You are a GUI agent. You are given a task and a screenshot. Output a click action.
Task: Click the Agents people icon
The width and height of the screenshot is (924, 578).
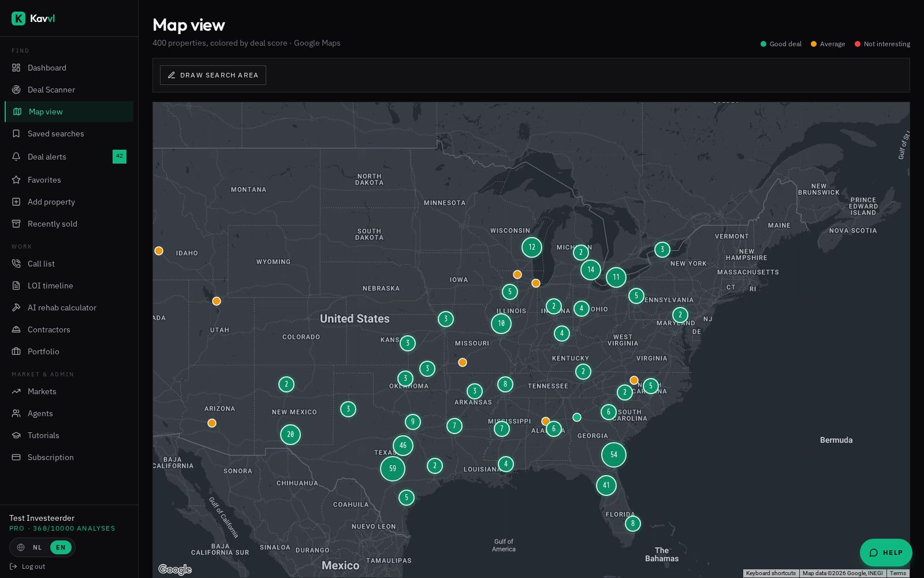click(16, 413)
